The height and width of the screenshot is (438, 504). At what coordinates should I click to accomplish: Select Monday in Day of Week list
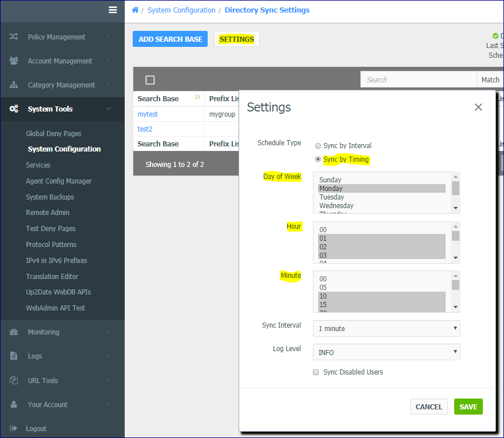click(x=382, y=188)
